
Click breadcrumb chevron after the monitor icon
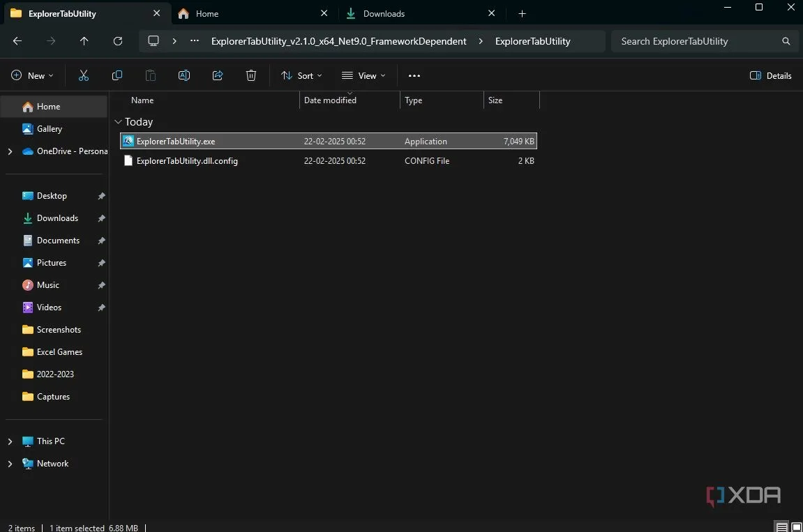pos(174,41)
